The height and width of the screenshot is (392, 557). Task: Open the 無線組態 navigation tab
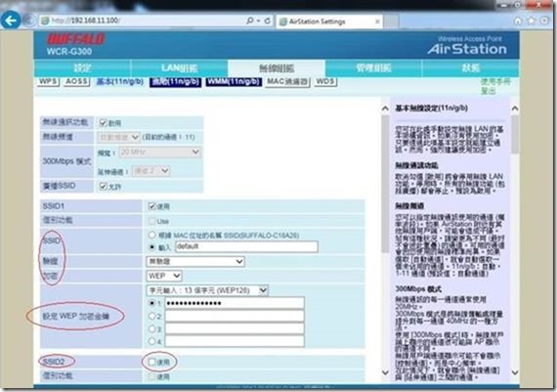click(x=277, y=68)
